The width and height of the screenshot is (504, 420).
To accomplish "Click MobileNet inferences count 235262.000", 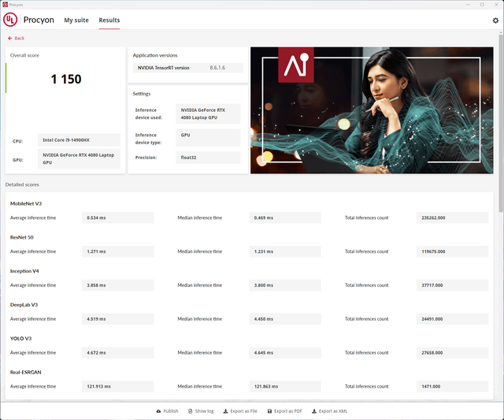I will (x=452, y=217).
